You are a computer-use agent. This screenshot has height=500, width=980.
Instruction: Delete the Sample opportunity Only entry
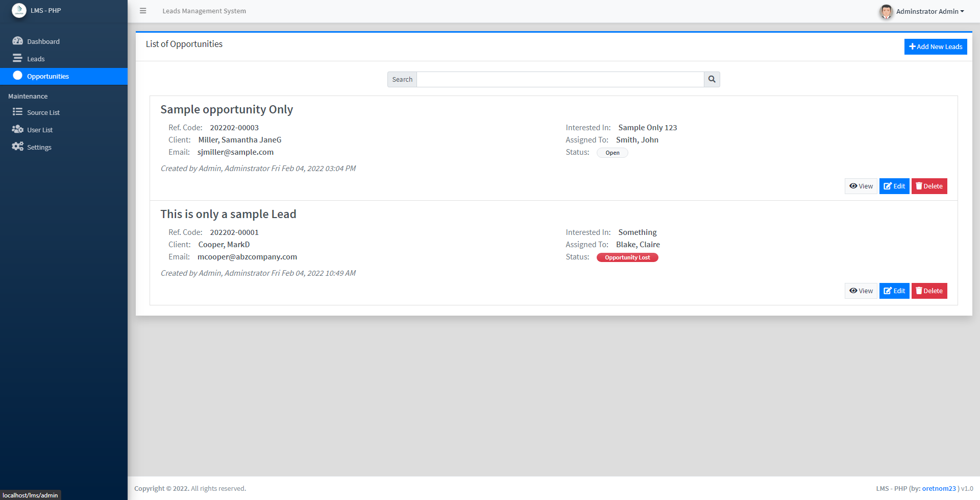click(929, 186)
